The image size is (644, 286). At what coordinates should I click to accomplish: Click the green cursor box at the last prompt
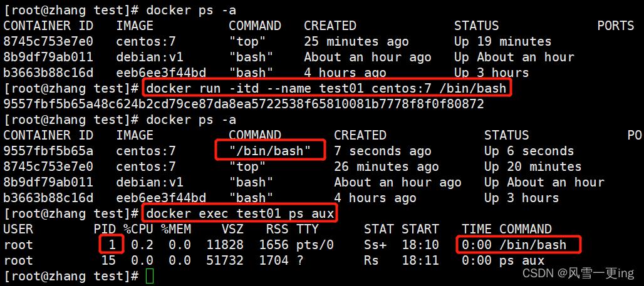tap(150, 276)
